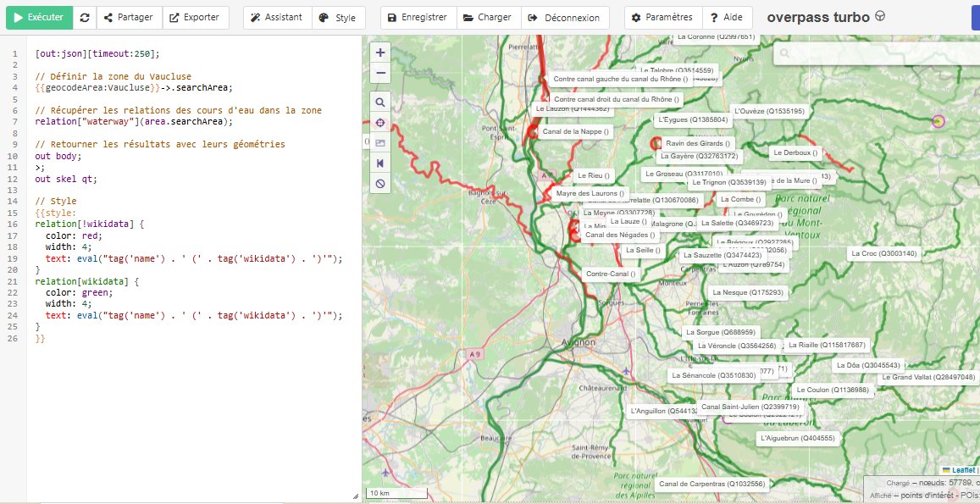The height and width of the screenshot is (504, 980).
Task: Click the Canal des Négades () label
Action: coord(620,235)
